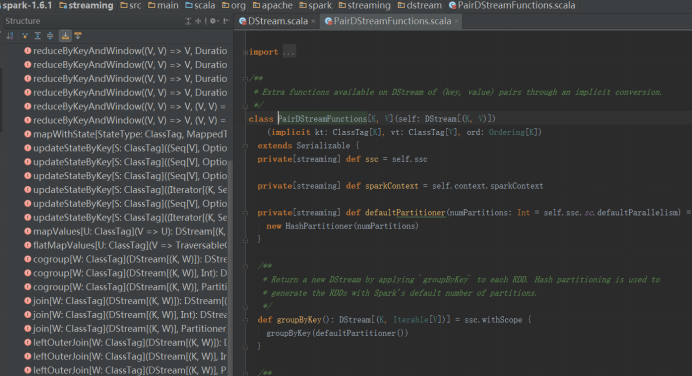Image resolution: width=692 pixels, height=376 pixels.
Task: Toggle Autoscroll to Source button
Action: click(x=65, y=36)
